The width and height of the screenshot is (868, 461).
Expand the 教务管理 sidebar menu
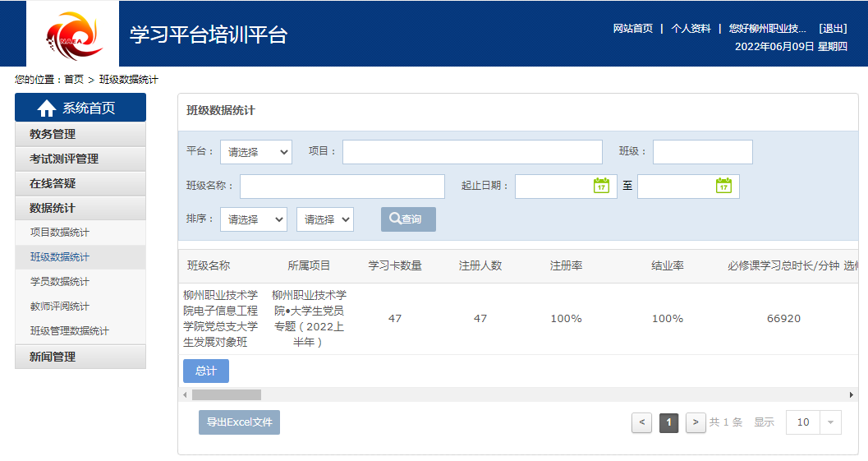tap(80, 134)
